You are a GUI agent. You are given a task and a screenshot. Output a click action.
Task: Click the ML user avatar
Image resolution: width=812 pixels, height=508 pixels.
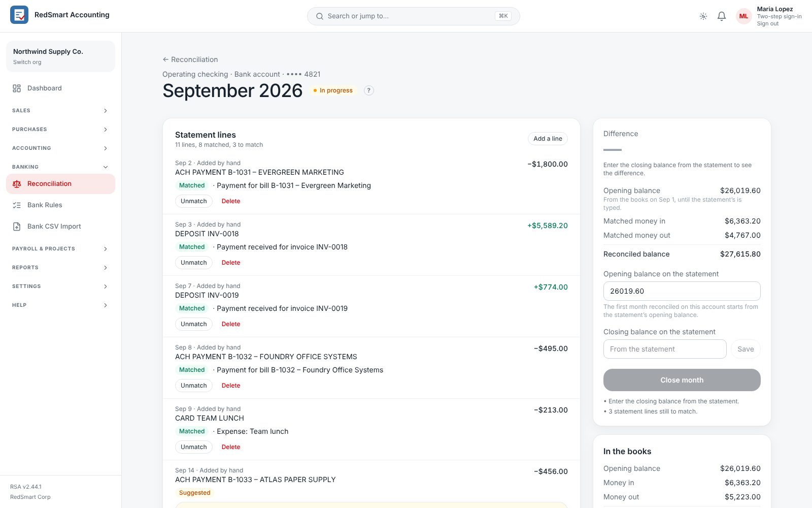click(743, 16)
